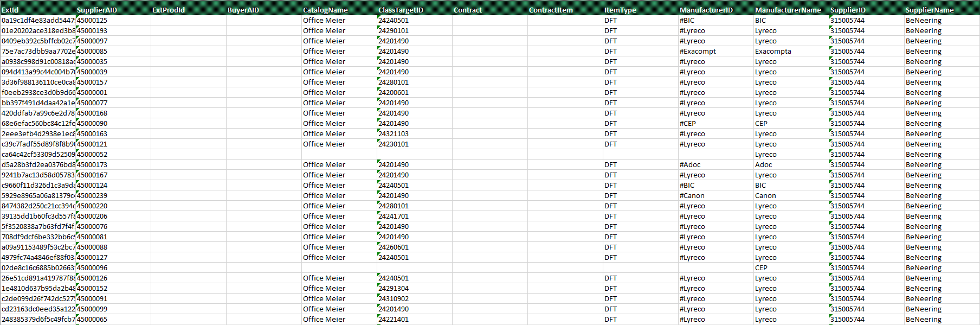Select SupplierAID cell 45000125
980x325 pixels.
92,21
